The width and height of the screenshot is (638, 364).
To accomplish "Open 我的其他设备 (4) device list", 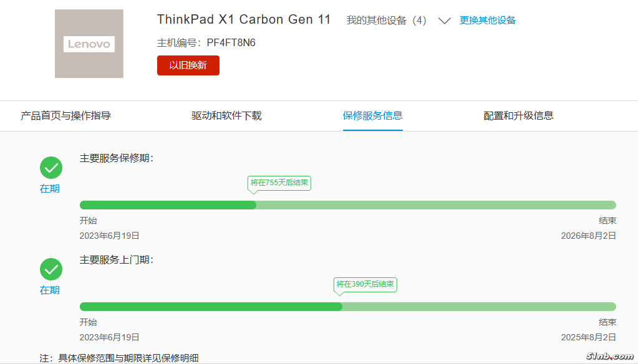I will pos(386,20).
